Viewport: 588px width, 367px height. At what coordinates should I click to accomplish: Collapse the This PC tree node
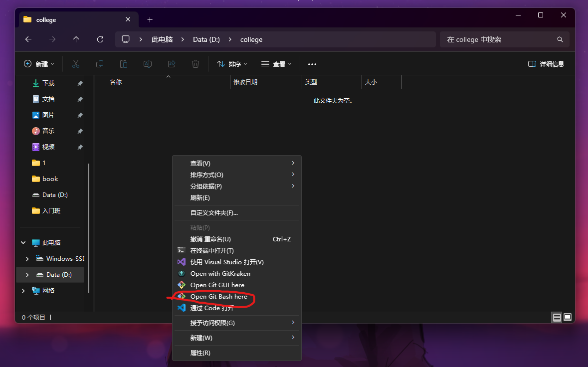pyautogui.click(x=23, y=243)
